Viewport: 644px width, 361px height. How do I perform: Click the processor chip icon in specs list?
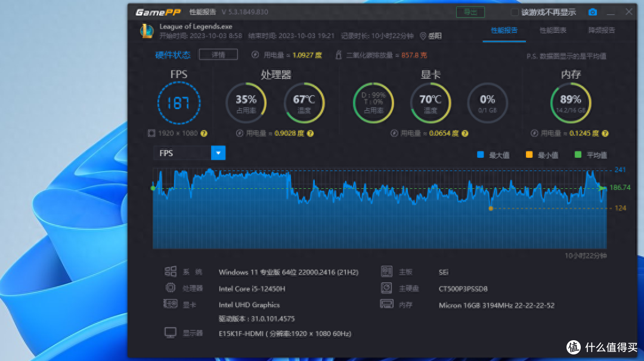(171, 288)
